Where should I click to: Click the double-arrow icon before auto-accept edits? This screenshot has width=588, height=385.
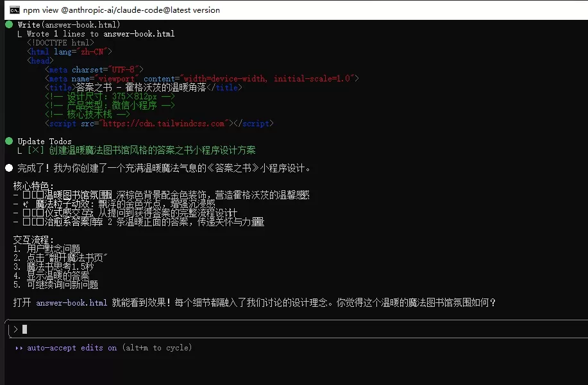point(19,348)
